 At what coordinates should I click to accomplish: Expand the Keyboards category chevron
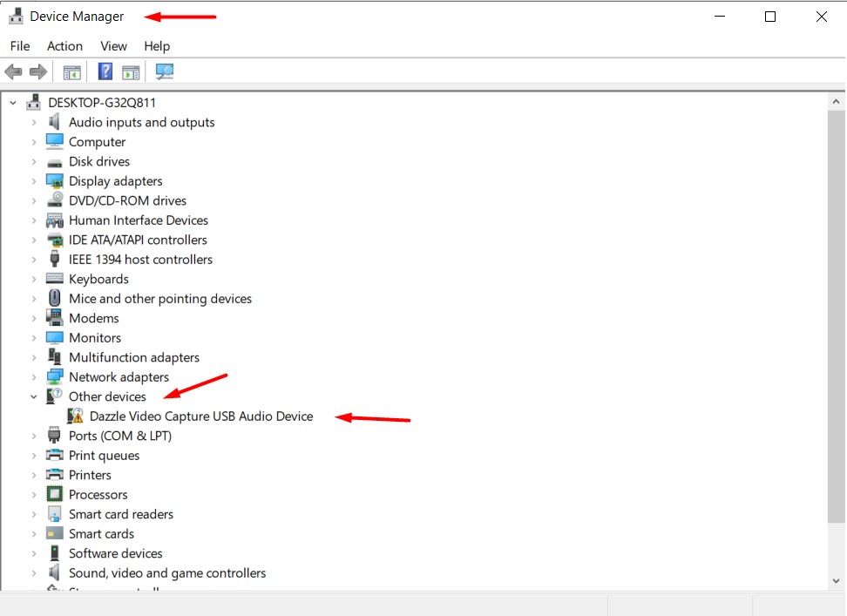[x=34, y=279]
